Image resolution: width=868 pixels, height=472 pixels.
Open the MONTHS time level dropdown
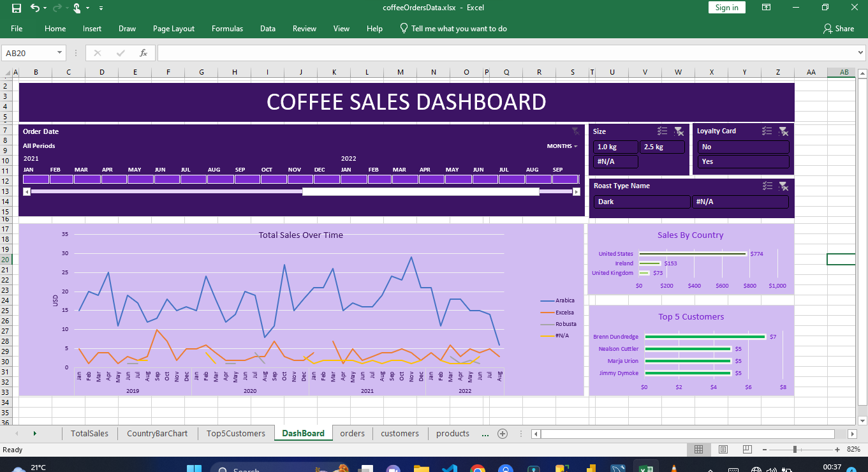coord(562,146)
